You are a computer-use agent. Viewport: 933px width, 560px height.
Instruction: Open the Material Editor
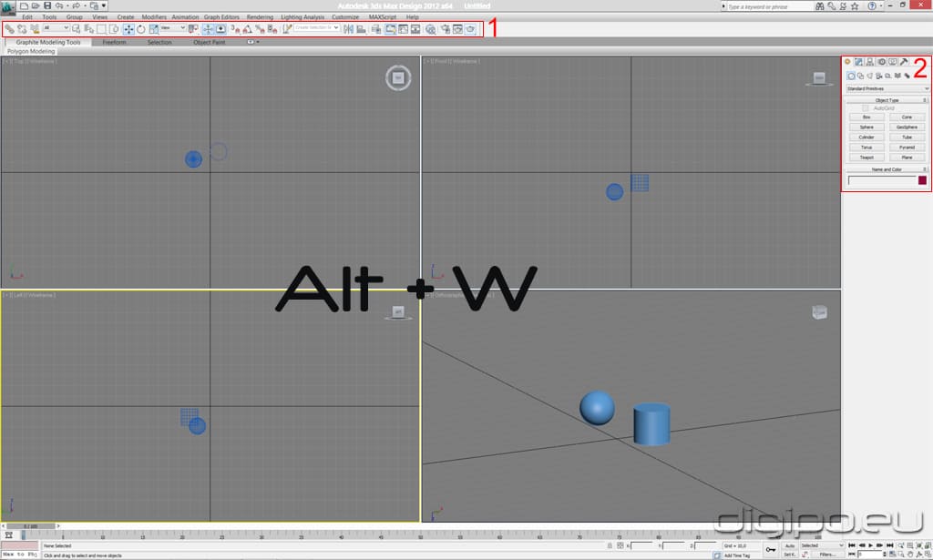[x=430, y=28]
